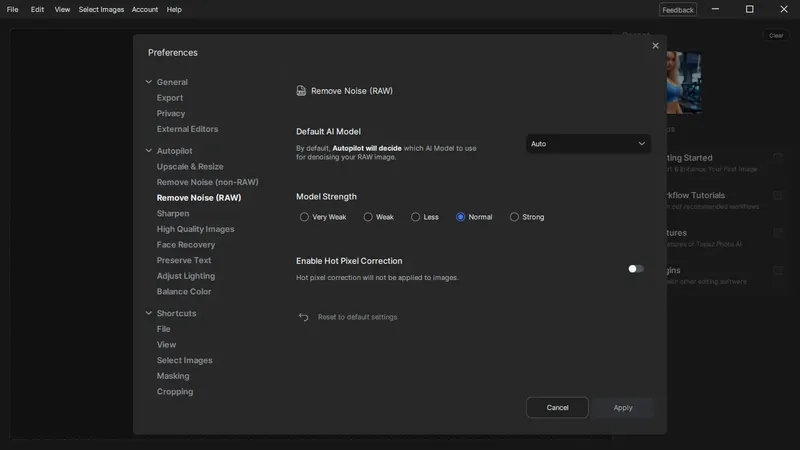The width and height of the screenshot is (800, 450).
Task: Click Reset to default settings
Action: 357,317
